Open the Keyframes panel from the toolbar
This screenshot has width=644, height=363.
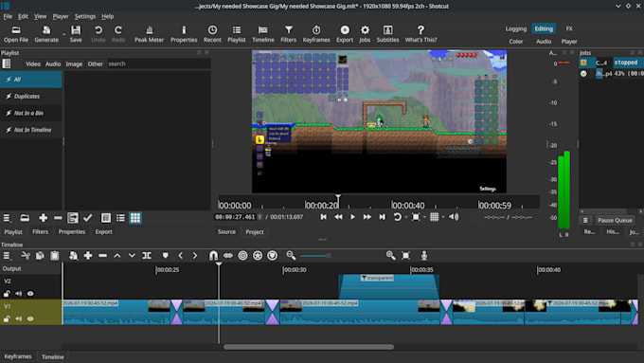[x=316, y=34]
